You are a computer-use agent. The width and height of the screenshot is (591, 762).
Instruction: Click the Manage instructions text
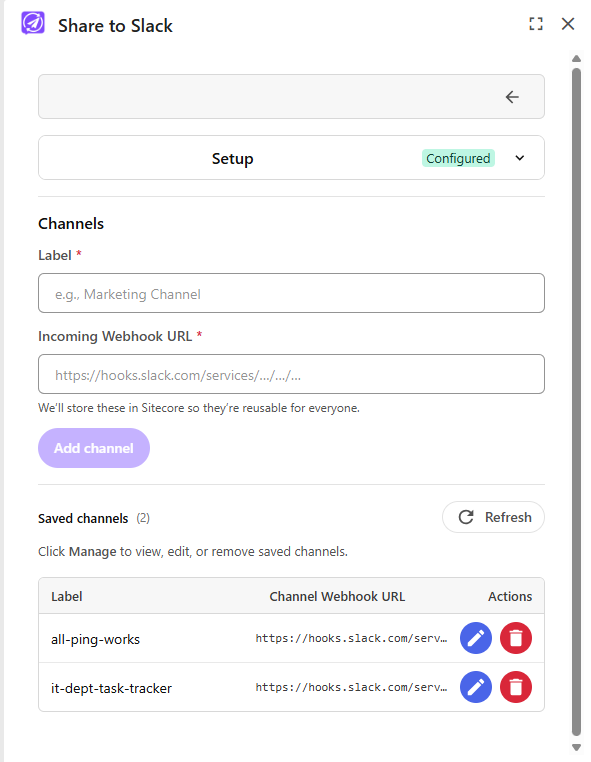click(193, 552)
